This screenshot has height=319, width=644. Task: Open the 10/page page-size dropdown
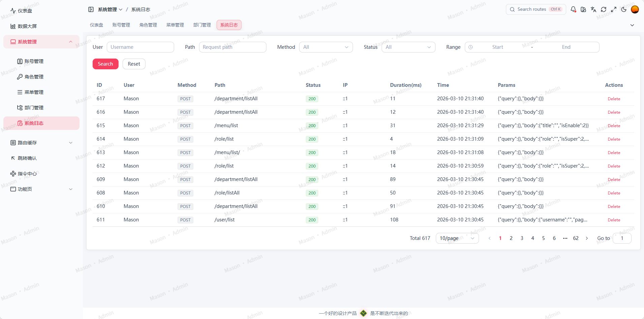(x=457, y=238)
